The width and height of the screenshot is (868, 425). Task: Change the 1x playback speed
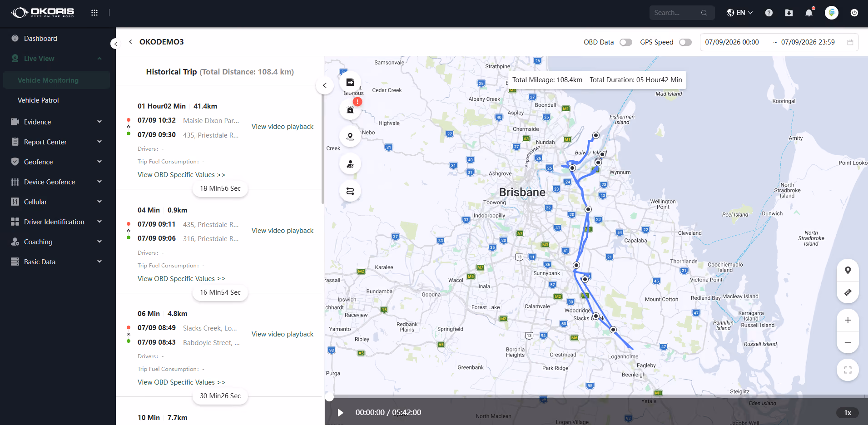(848, 412)
